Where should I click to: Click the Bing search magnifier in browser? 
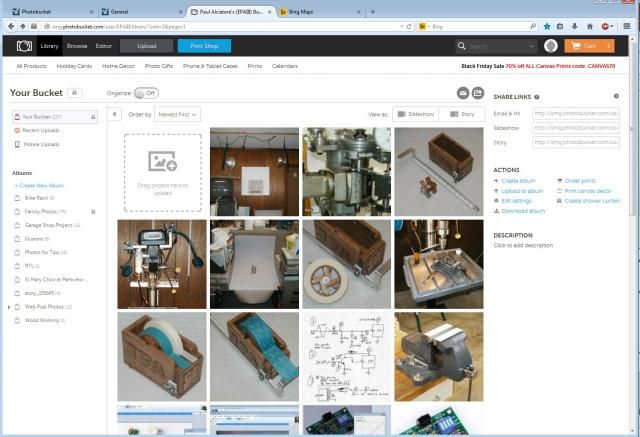click(533, 26)
